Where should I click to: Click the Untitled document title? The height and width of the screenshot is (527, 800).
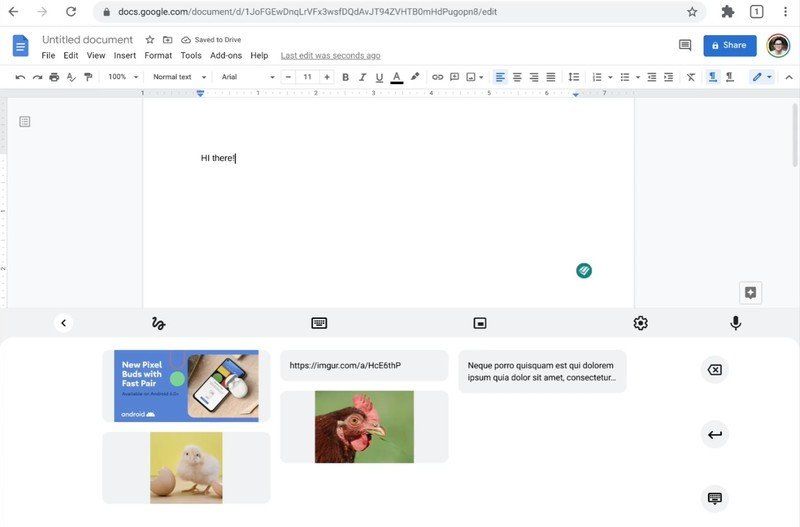[87, 40]
